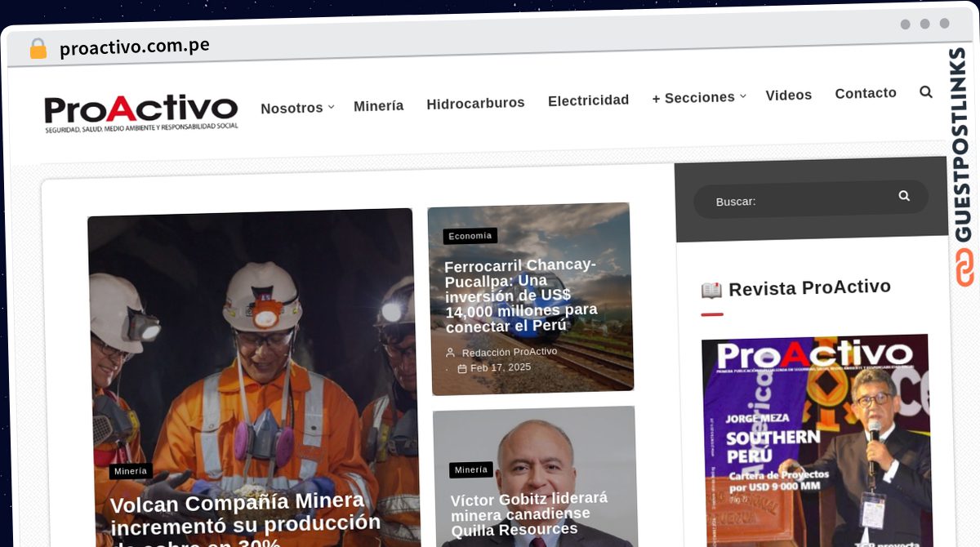Image resolution: width=980 pixels, height=547 pixels.
Task: Expand the + Secciones dropdown chevron
Action: click(742, 96)
